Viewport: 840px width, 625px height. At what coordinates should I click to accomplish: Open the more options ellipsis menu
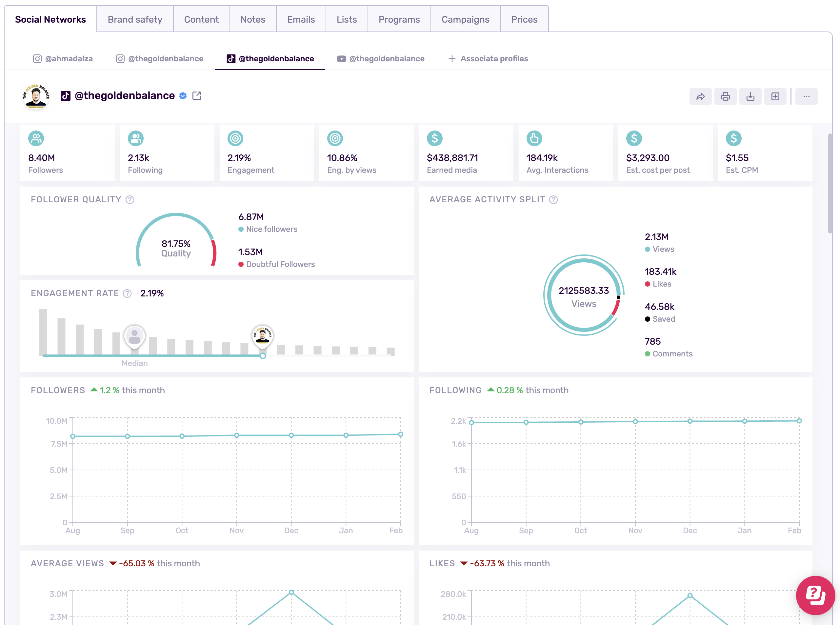click(806, 96)
